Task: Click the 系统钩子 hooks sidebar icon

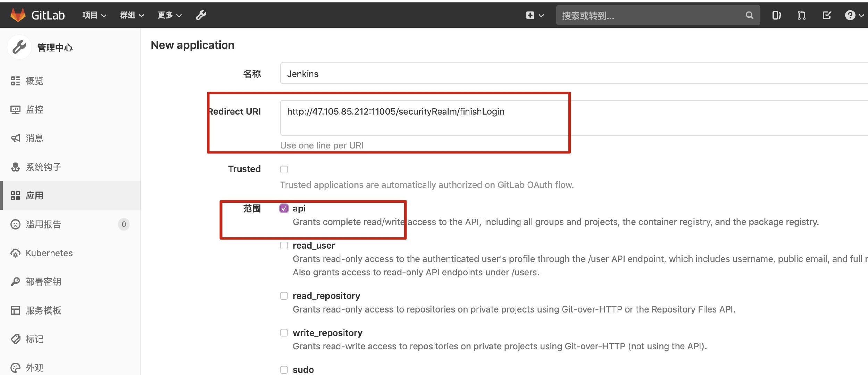Action: pyautogui.click(x=15, y=167)
